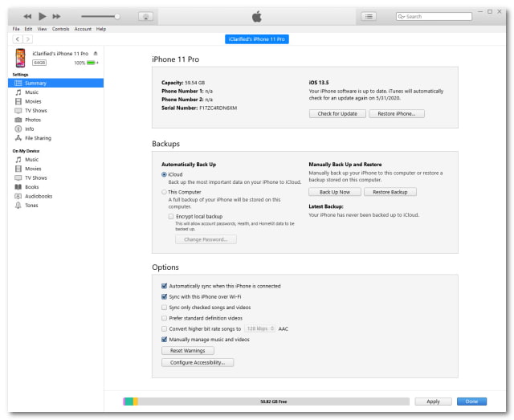
Task: Open the Controls menu
Action: pos(61,29)
